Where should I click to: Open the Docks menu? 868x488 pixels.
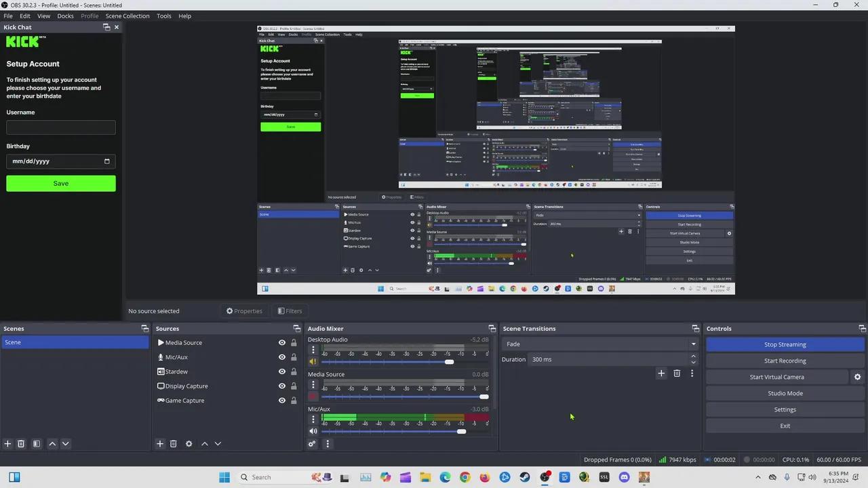(x=65, y=16)
